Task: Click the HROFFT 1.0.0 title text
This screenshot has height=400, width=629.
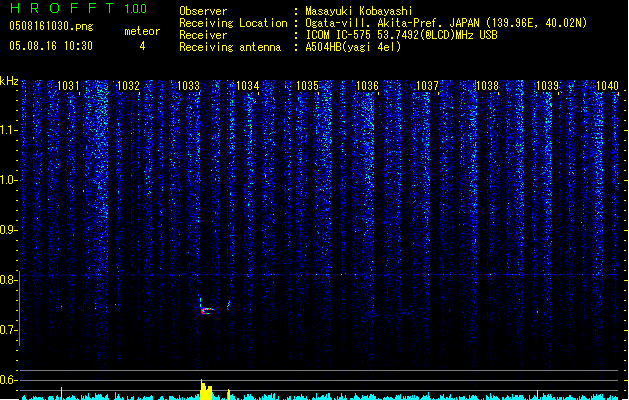Action: tap(78, 8)
